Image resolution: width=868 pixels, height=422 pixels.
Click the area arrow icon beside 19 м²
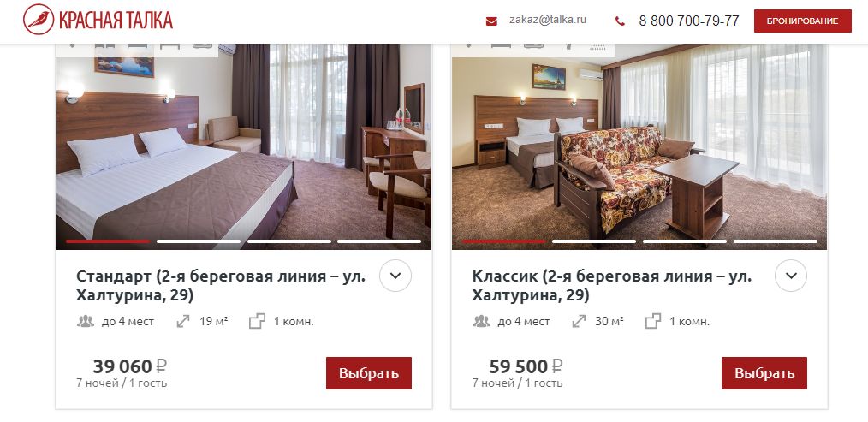(183, 321)
